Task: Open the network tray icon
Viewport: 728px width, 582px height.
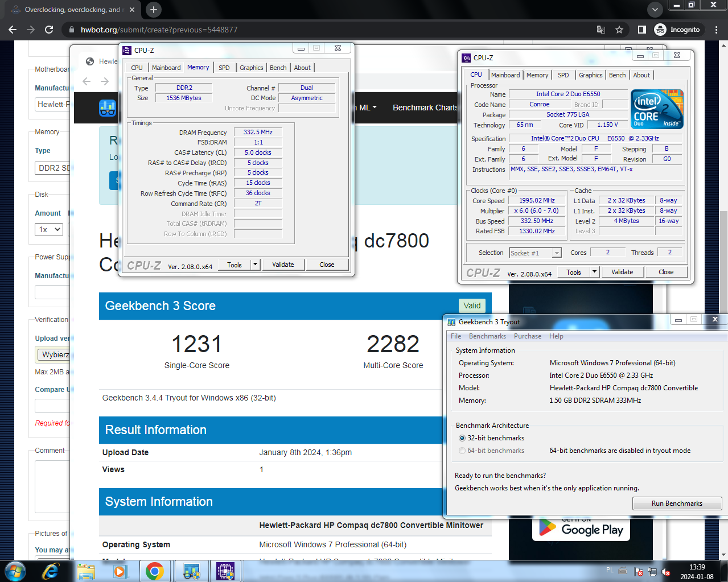Action: 652,572
